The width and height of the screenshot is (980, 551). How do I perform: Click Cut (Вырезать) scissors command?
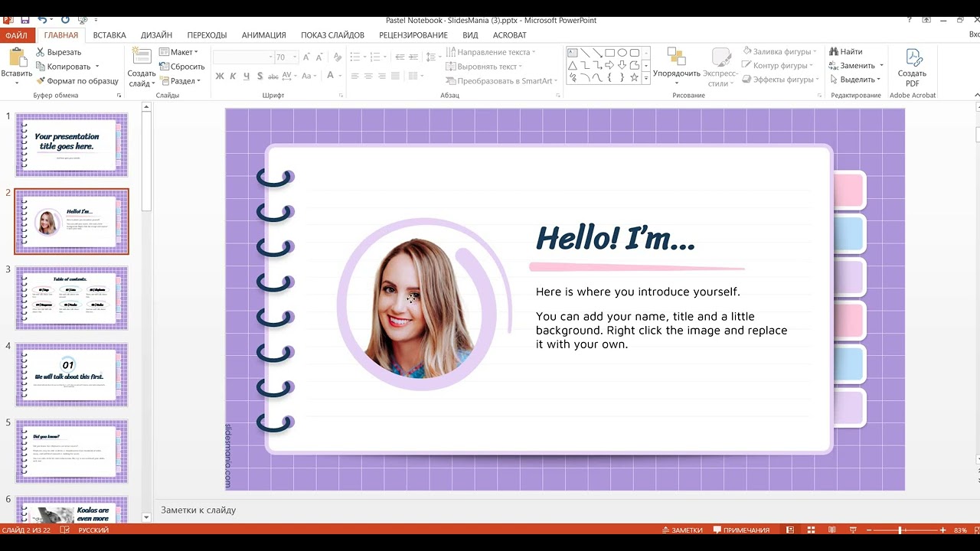tap(58, 52)
